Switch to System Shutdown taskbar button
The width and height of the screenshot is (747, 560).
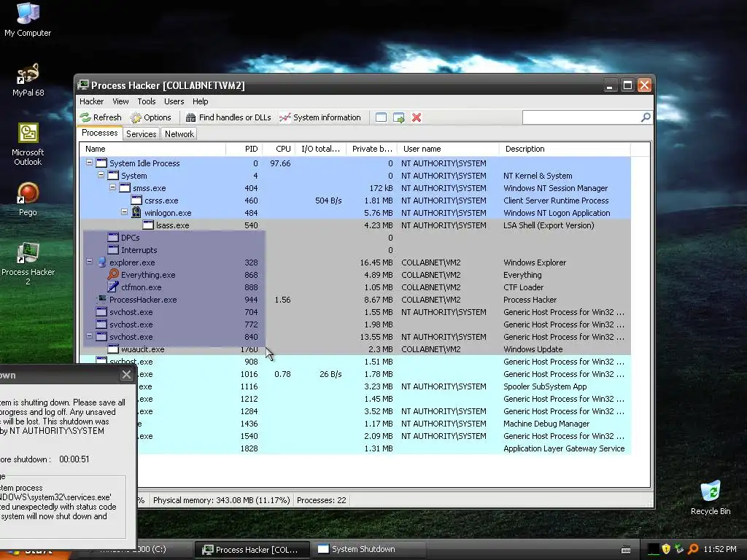coord(369,549)
